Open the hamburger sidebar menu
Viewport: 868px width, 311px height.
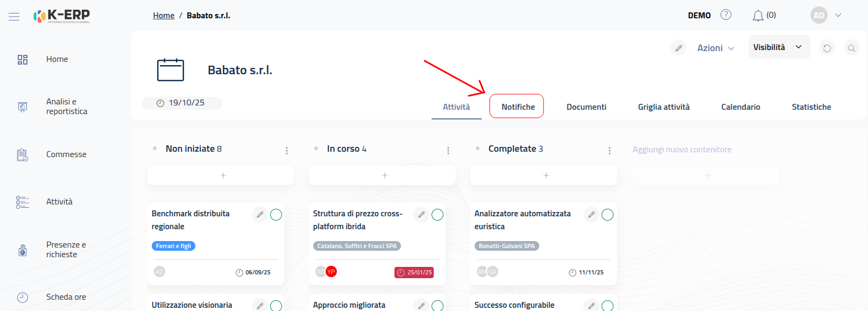[x=14, y=17]
